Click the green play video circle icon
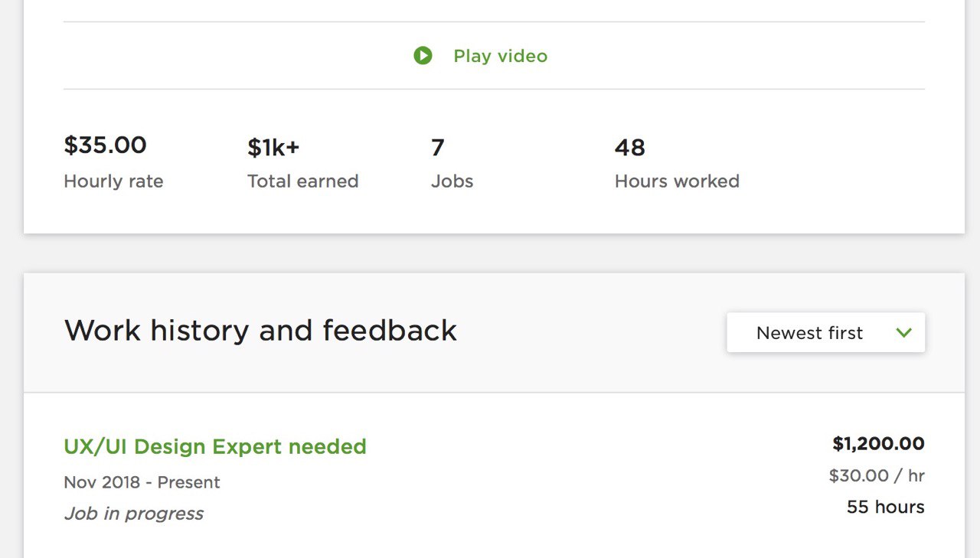 pyautogui.click(x=423, y=56)
